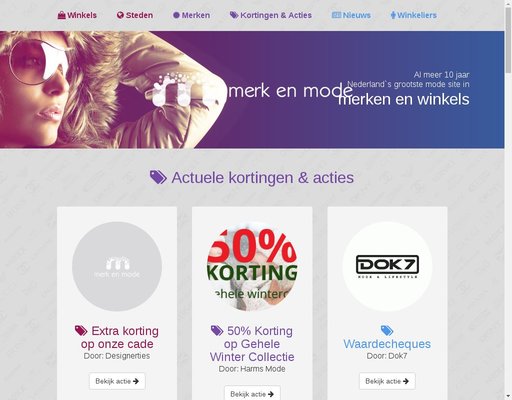Open the 50% Korting Winter Collectie link

[x=252, y=344]
